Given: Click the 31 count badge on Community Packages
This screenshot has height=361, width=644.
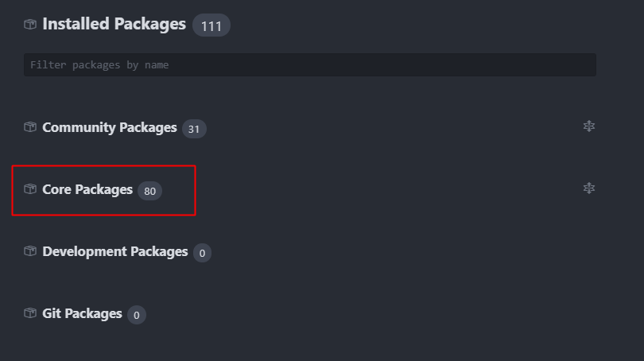Looking at the screenshot, I should point(194,129).
